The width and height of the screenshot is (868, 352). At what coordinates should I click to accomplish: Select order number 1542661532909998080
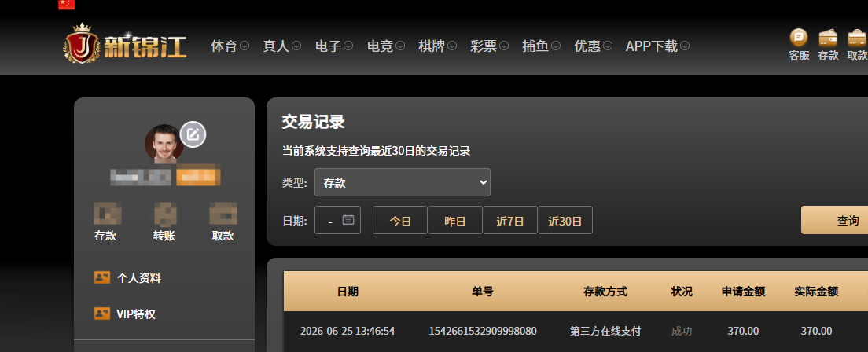click(x=483, y=331)
